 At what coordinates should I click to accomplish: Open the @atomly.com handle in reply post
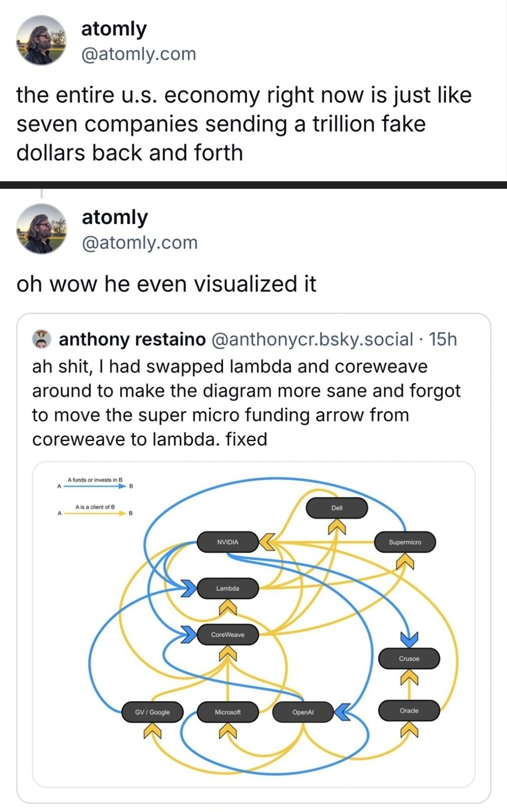pos(139,243)
